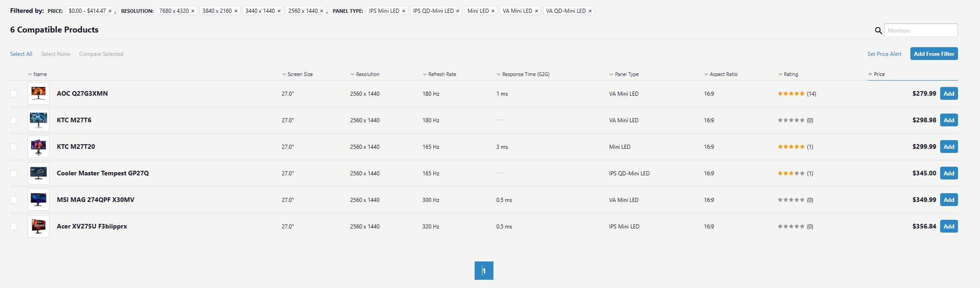Check the KTC M27T20 checkbox
Viewport: 980px width, 288px height.
pos(14,147)
